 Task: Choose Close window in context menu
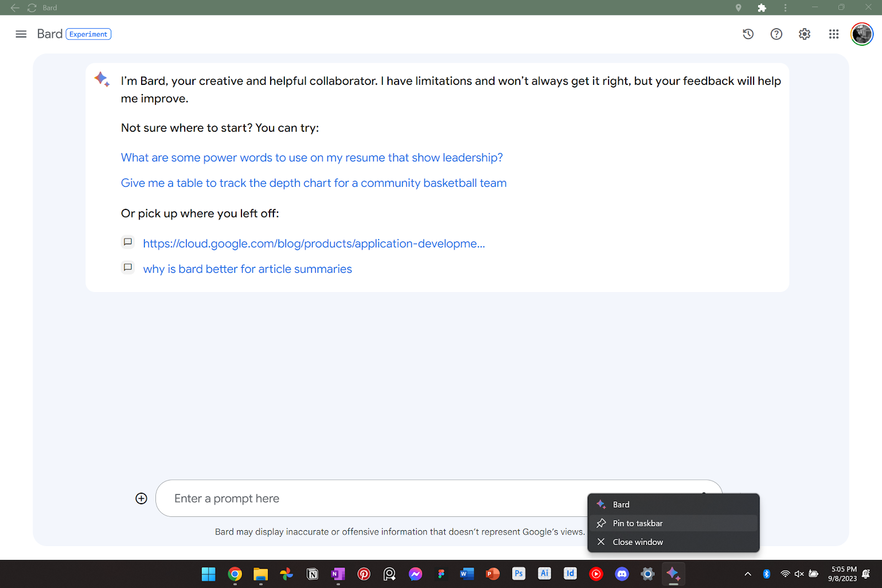(x=674, y=542)
